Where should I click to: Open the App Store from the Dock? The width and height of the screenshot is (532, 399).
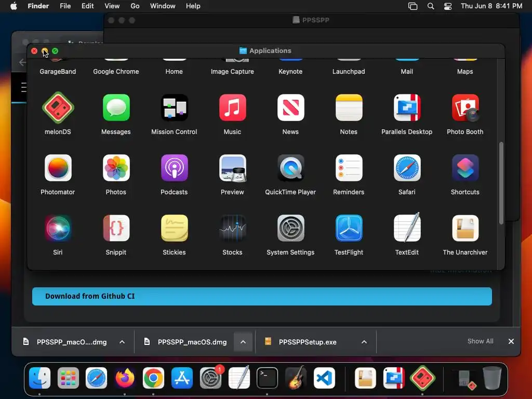pos(182,378)
